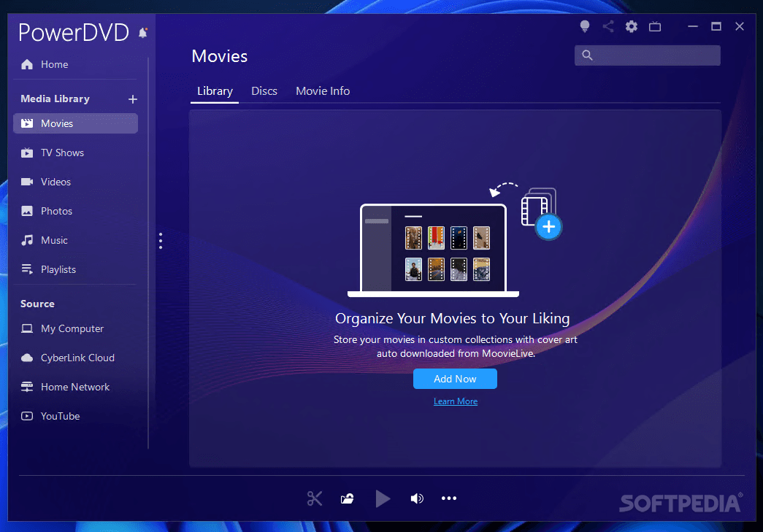
Task: Close the PowerDVD window
Action: 740,26
